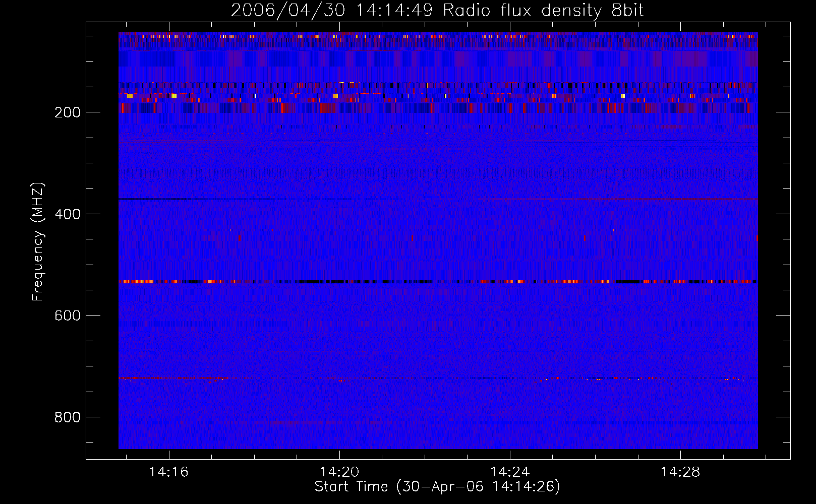The height and width of the screenshot is (504, 816).
Task: Click the 600 frequency tick label
Action: (68, 316)
